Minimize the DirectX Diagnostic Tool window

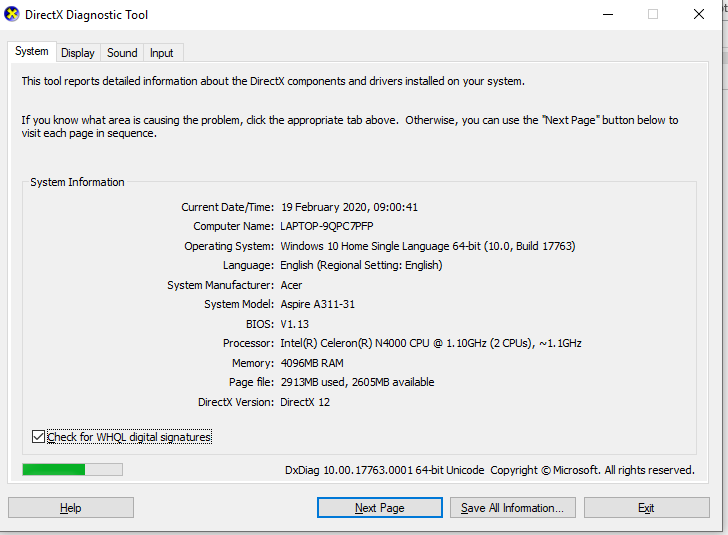[x=608, y=14]
